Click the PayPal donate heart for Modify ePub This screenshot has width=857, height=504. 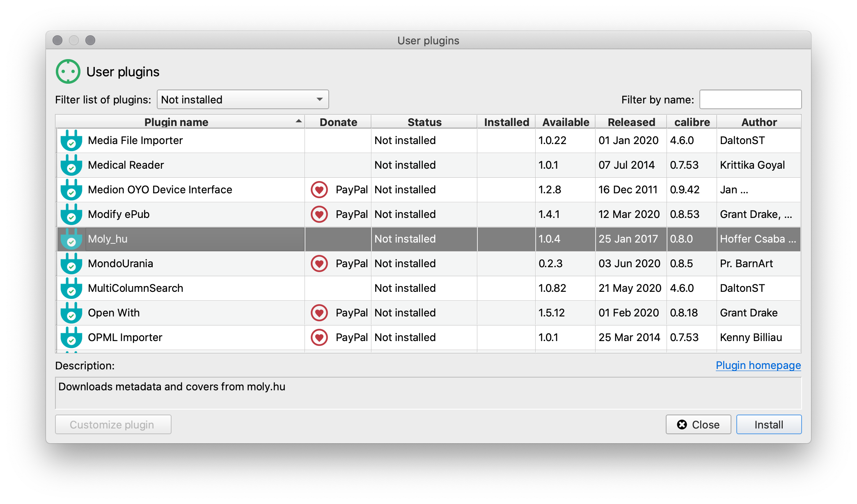coord(319,214)
